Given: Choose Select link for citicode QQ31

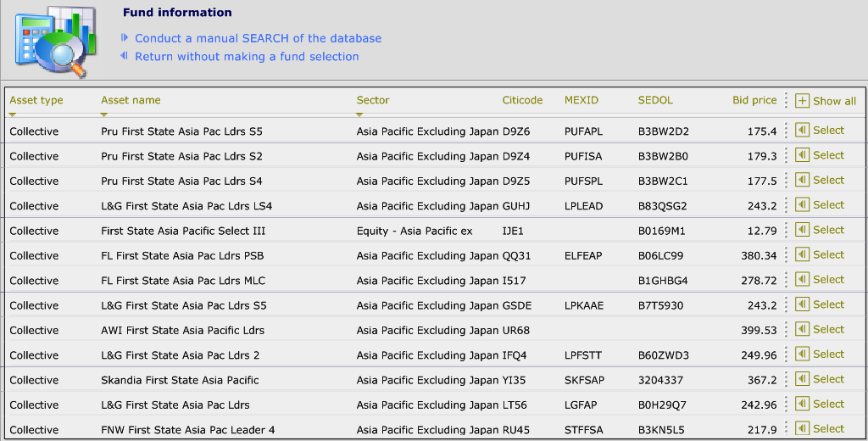Looking at the screenshot, I should tap(829, 255).
